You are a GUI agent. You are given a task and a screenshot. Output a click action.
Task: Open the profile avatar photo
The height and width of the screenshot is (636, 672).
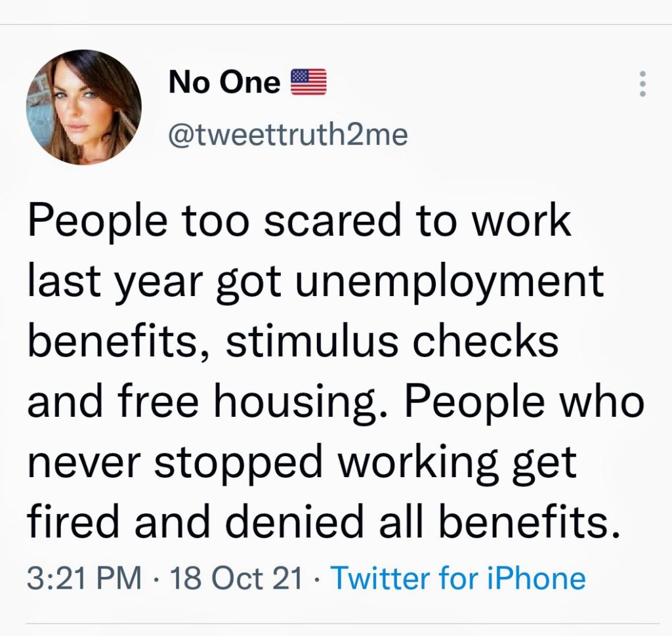pyautogui.click(x=84, y=107)
